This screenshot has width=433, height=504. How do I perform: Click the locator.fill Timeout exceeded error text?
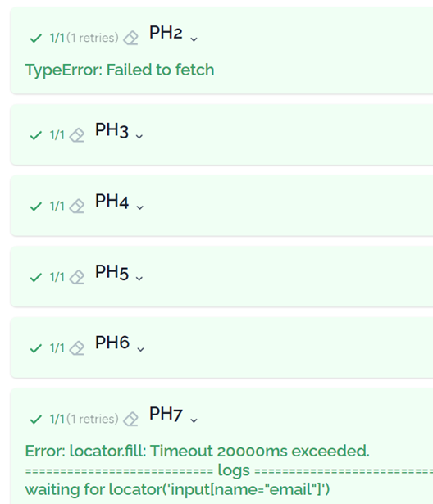pos(197,451)
